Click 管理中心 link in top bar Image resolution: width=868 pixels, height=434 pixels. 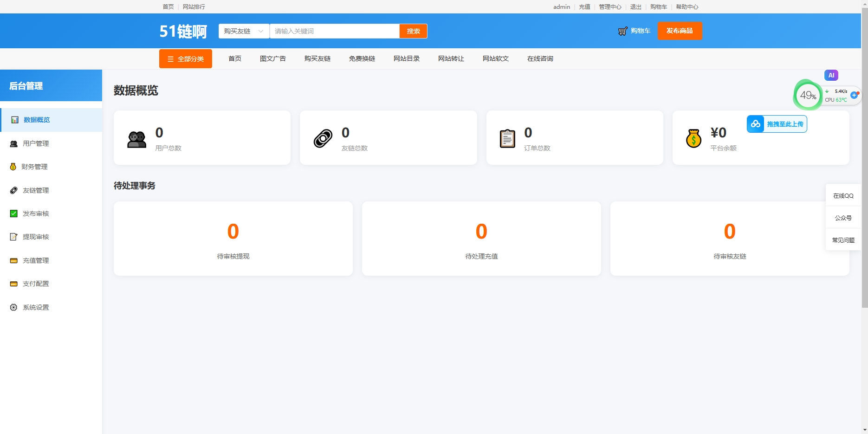click(x=610, y=6)
